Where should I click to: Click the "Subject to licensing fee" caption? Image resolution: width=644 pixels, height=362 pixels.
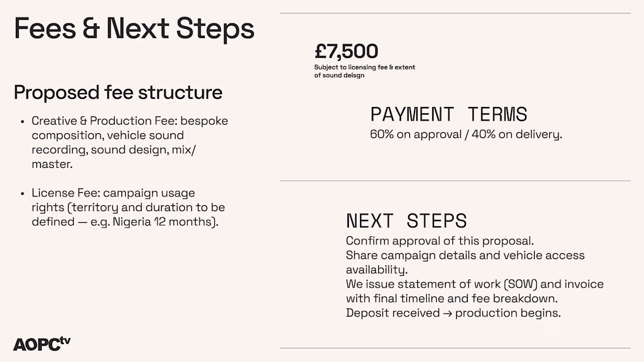pyautogui.click(x=364, y=67)
